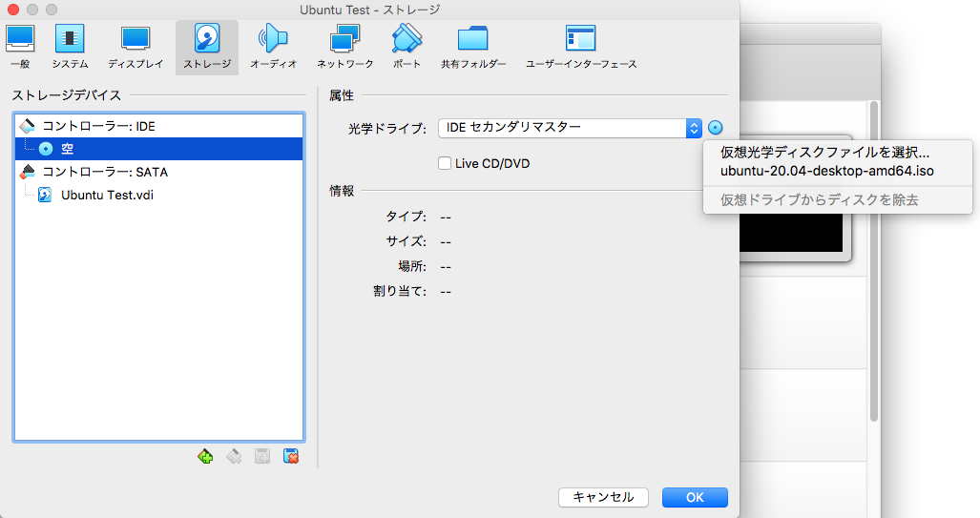Open the オーディオ settings tab
The image size is (980, 518).
[273, 48]
